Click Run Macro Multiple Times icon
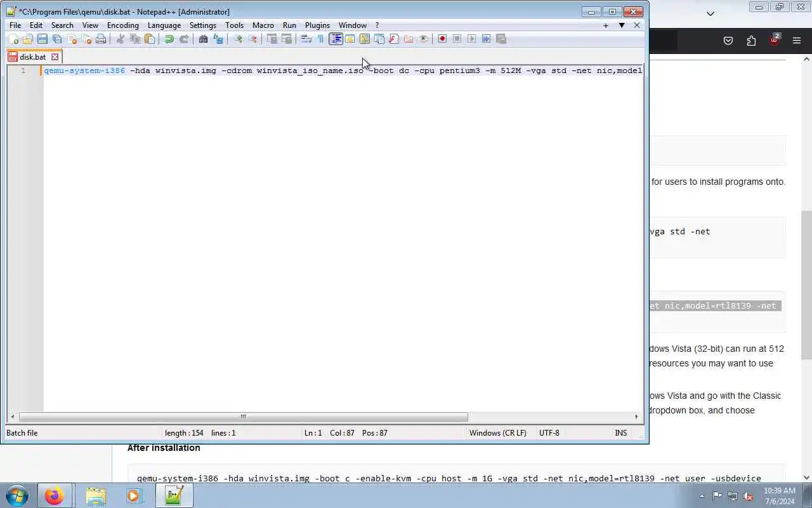This screenshot has width=812, height=508. click(x=486, y=39)
